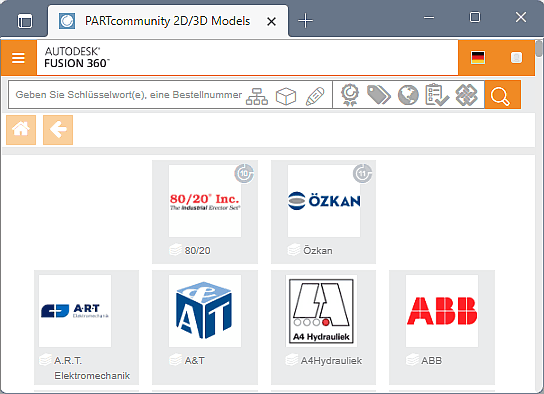Image resolution: width=544 pixels, height=394 pixels.
Task: Click the stack icon beside Özkan
Action: 294,250
